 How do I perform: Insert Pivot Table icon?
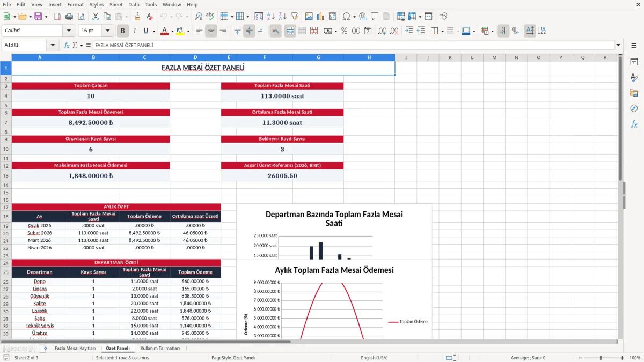click(333, 17)
